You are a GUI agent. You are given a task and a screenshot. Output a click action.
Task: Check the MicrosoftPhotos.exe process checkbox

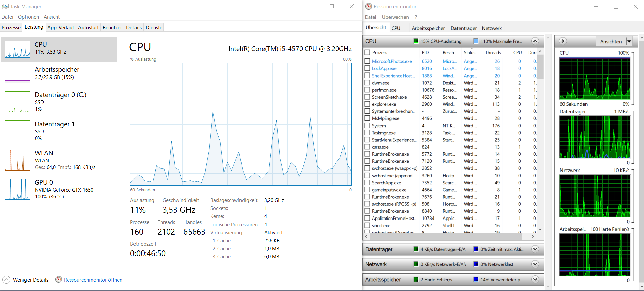tap(367, 61)
